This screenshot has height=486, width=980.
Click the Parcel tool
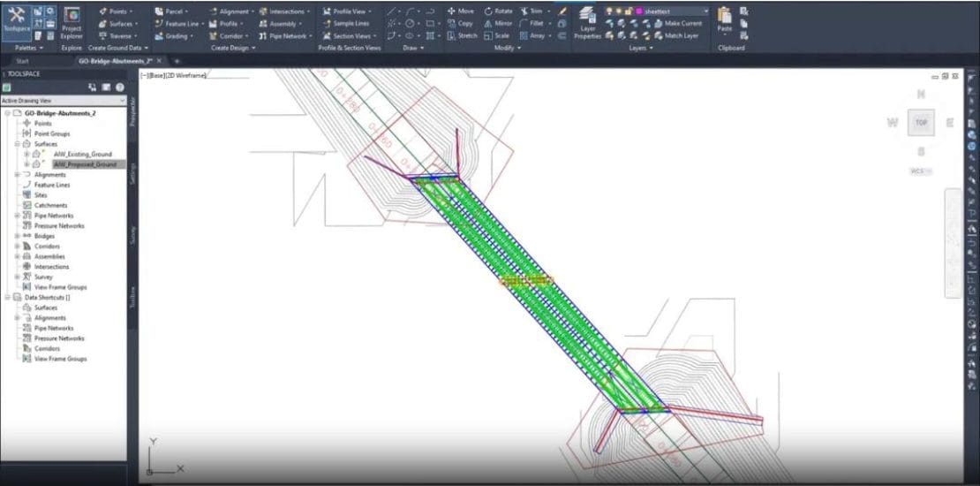coord(172,11)
